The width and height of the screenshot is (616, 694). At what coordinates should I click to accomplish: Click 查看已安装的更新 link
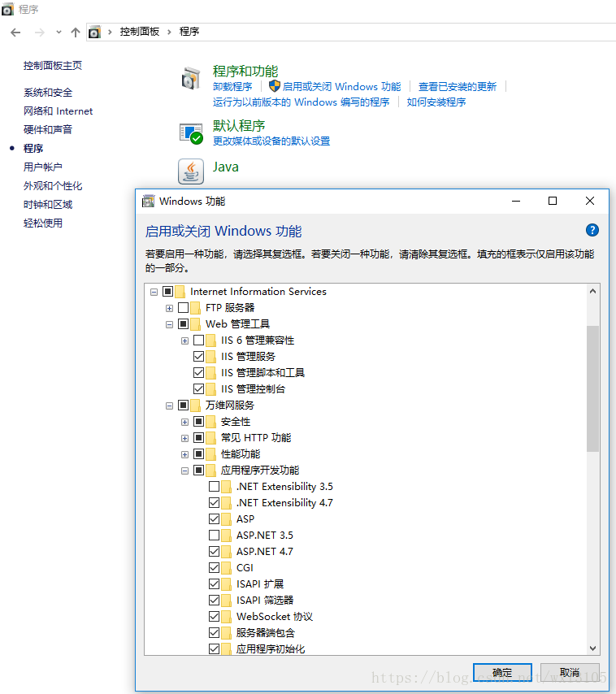tap(458, 87)
